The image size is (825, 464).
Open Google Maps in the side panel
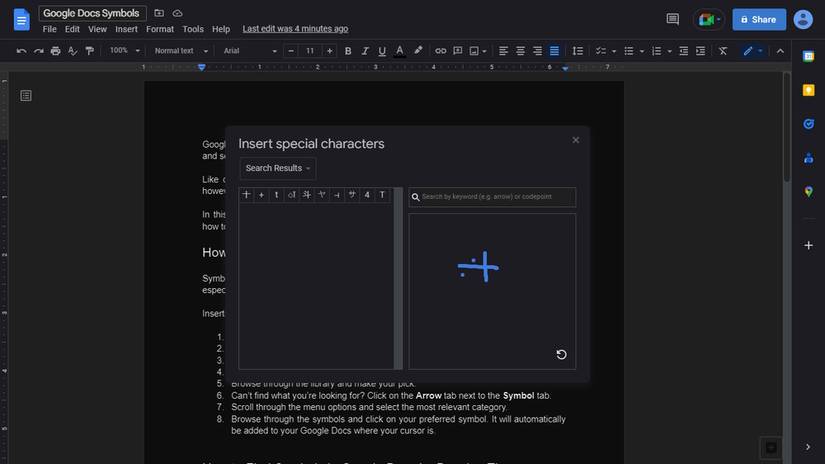tap(808, 191)
